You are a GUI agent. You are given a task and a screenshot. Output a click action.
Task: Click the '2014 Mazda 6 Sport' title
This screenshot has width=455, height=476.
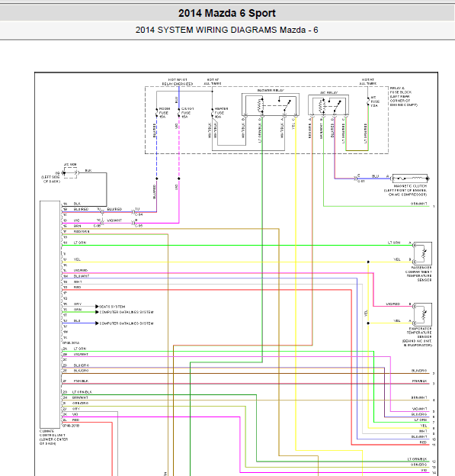[x=227, y=13]
